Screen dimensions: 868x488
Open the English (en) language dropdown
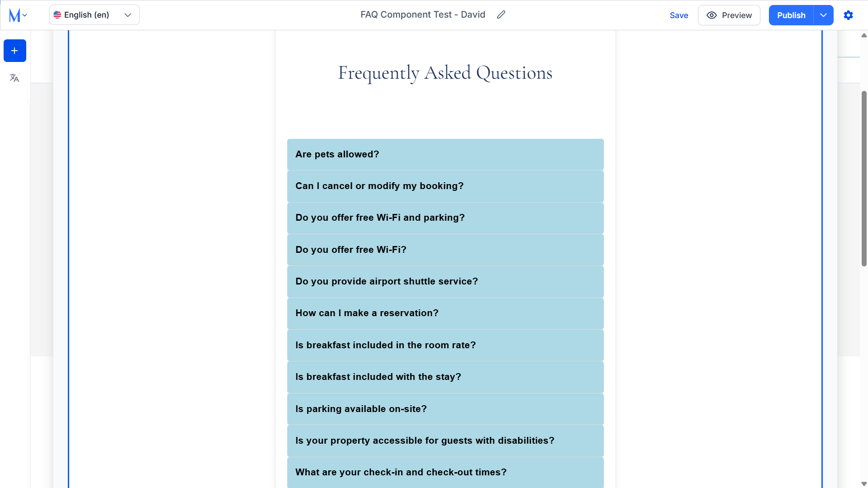click(x=95, y=15)
